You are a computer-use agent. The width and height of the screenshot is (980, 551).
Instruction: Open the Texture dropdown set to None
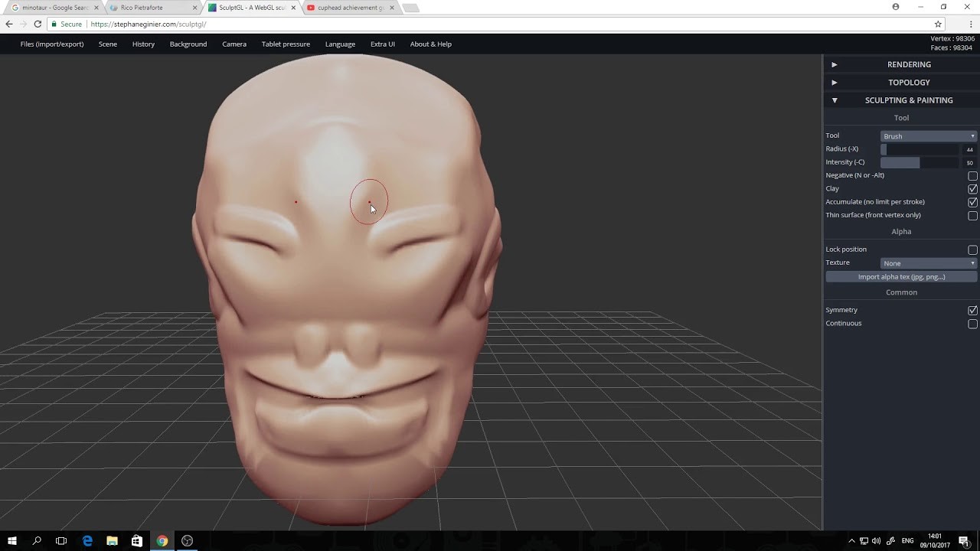pos(927,262)
